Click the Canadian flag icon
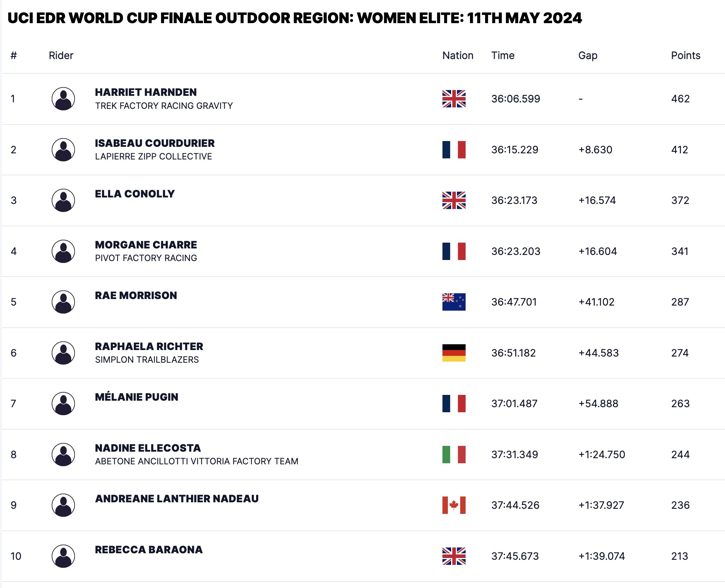725x588 pixels. click(454, 505)
